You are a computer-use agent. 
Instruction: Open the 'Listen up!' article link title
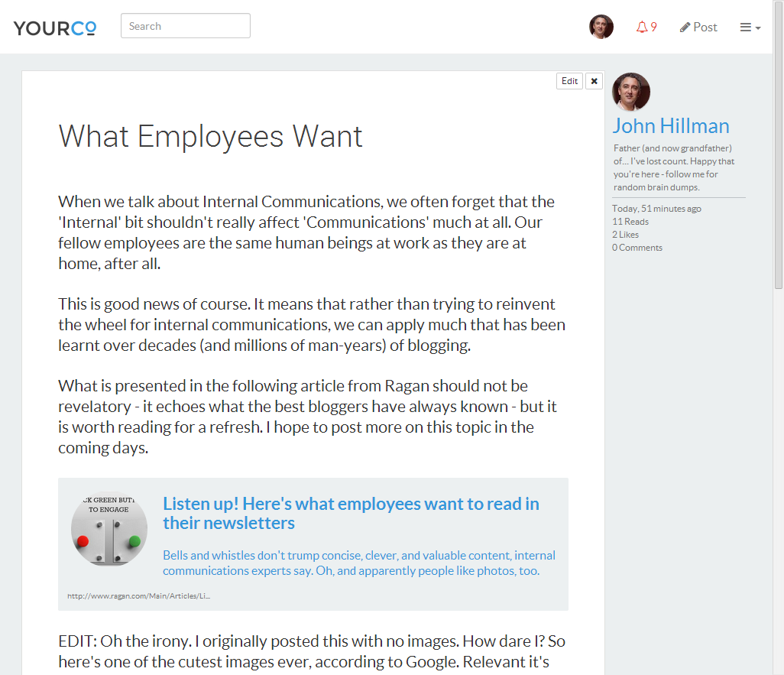[351, 513]
